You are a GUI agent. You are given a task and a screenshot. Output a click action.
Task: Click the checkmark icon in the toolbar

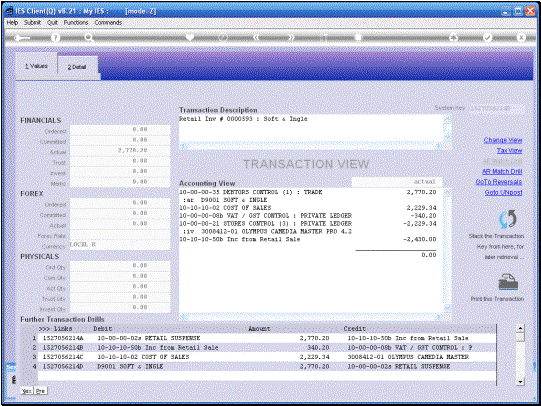tap(488, 37)
